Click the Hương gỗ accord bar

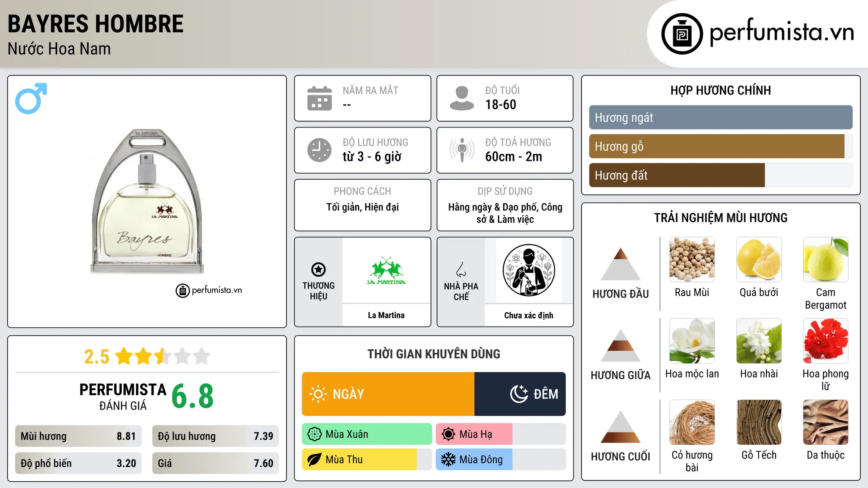(x=721, y=146)
